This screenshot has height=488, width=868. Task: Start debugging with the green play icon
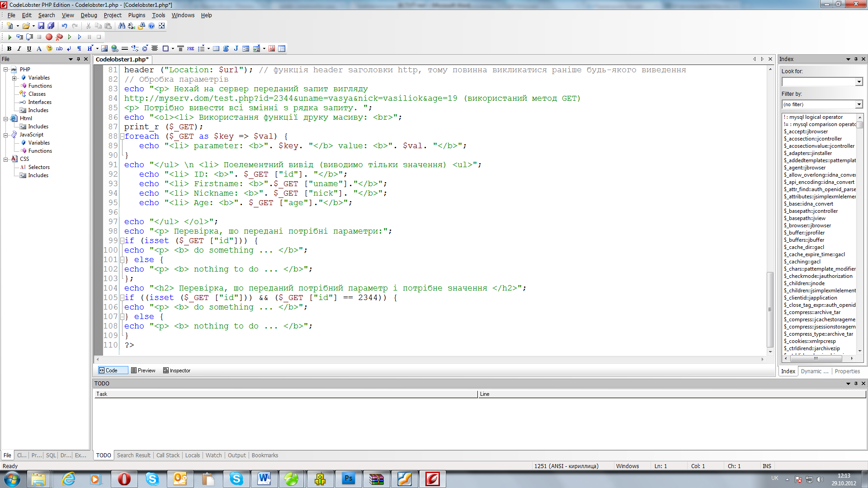point(9,37)
